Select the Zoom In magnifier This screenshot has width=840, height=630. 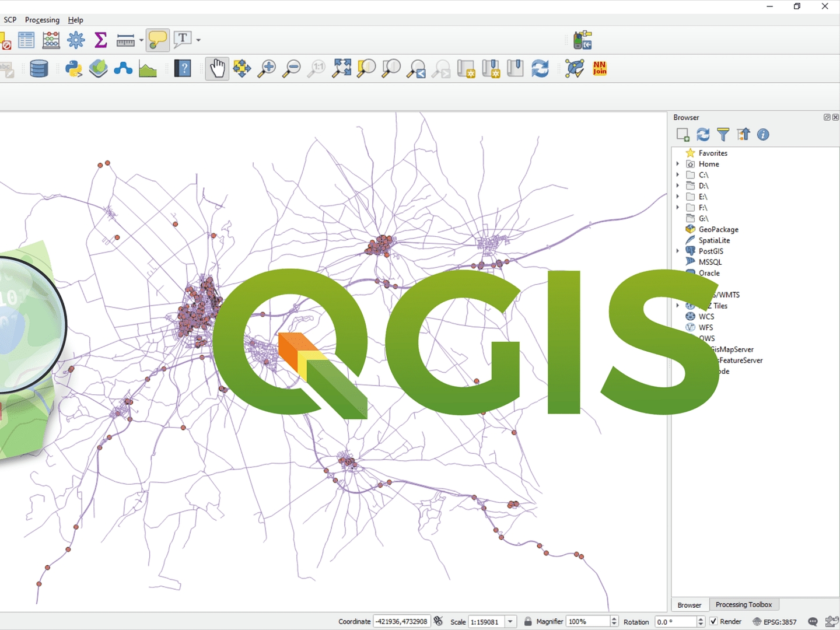pyautogui.click(x=267, y=69)
